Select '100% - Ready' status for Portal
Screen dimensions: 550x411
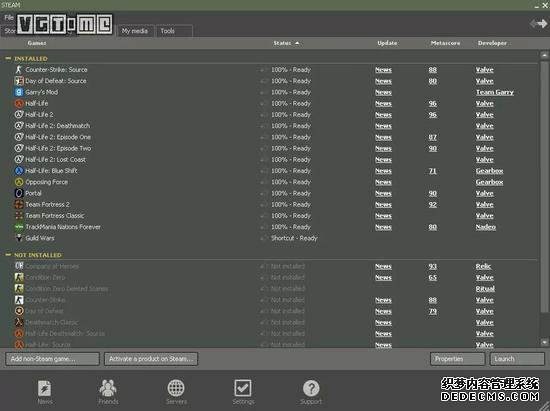coord(291,193)
